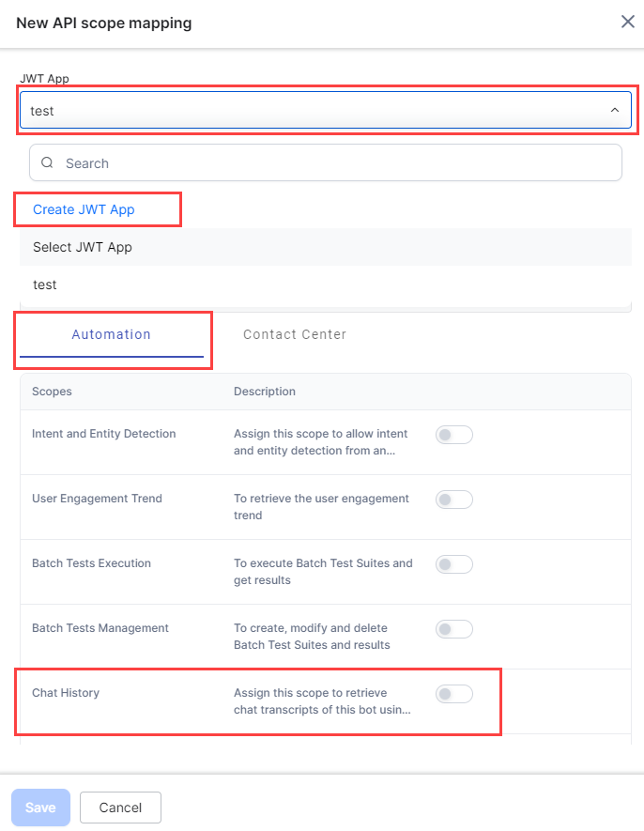
Task: Type in the JWT App search field
Action: click(338, 163)
